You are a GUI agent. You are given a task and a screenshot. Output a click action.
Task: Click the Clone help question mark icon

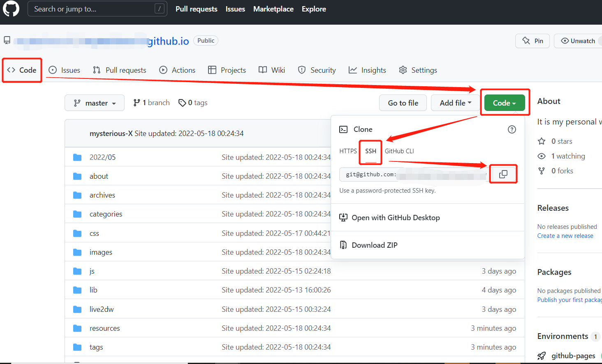click(512, 129)
